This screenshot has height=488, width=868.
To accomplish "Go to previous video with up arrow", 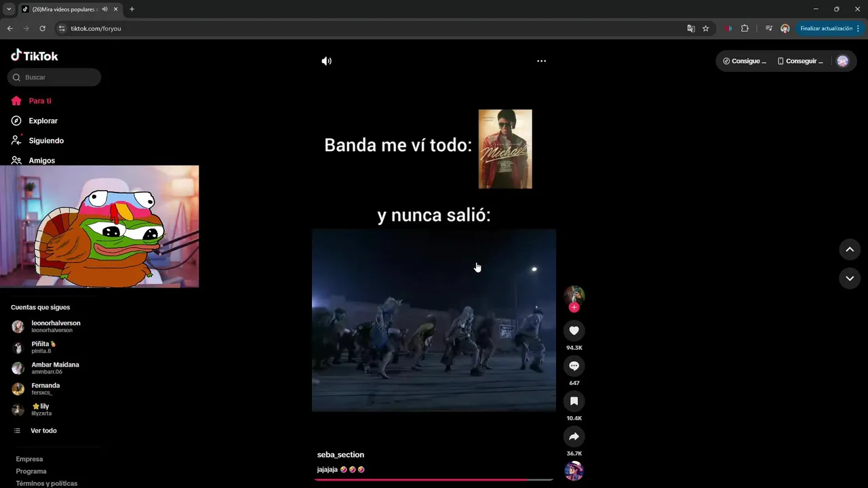I will pyautogui.click(x=850, y=249).
